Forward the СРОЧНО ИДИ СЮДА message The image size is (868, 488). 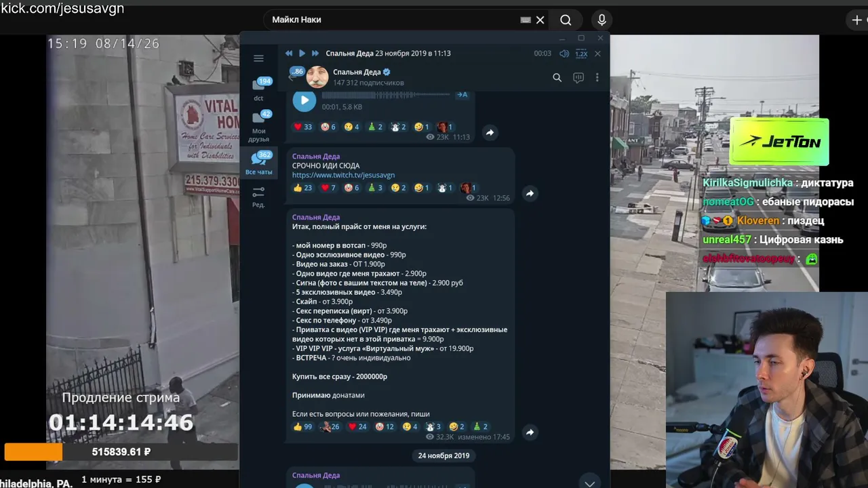pyautogui.click(x=530, y=193)
